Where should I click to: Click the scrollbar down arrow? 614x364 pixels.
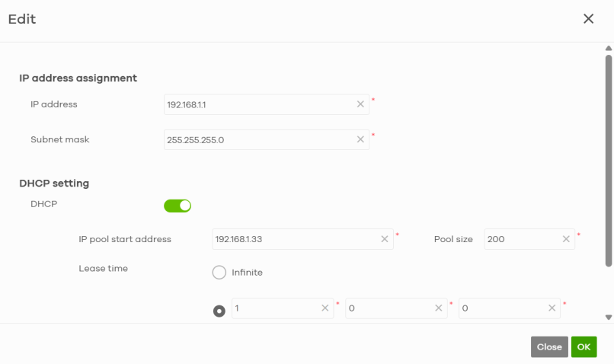pyautogui.click(x=608, y=317)
